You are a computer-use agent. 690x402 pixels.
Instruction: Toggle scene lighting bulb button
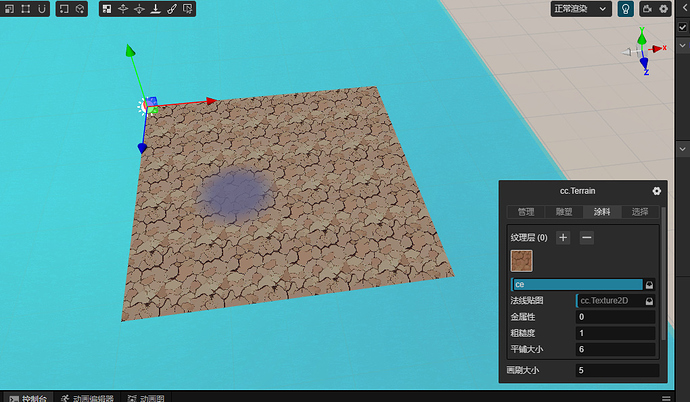click(x=626, y=9)
